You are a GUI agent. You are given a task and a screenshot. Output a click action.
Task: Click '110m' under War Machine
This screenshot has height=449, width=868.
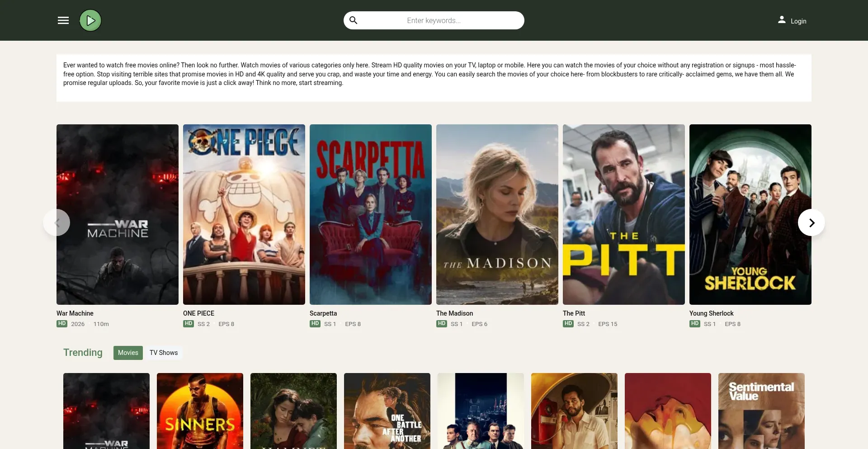coord(101,324)
